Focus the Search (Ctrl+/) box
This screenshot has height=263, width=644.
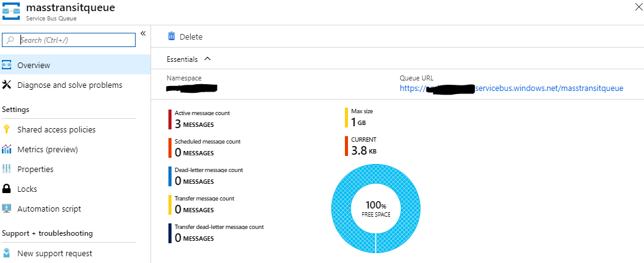[x=69, y=40]
